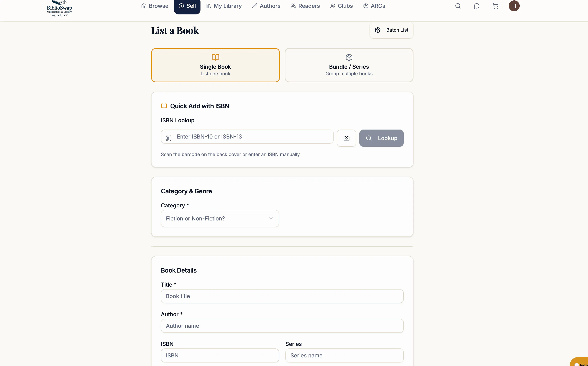Image resolution: width=588 pixels, height=366 pixels.
Task: Click the BiblioSwap logo
Action: 59,8
